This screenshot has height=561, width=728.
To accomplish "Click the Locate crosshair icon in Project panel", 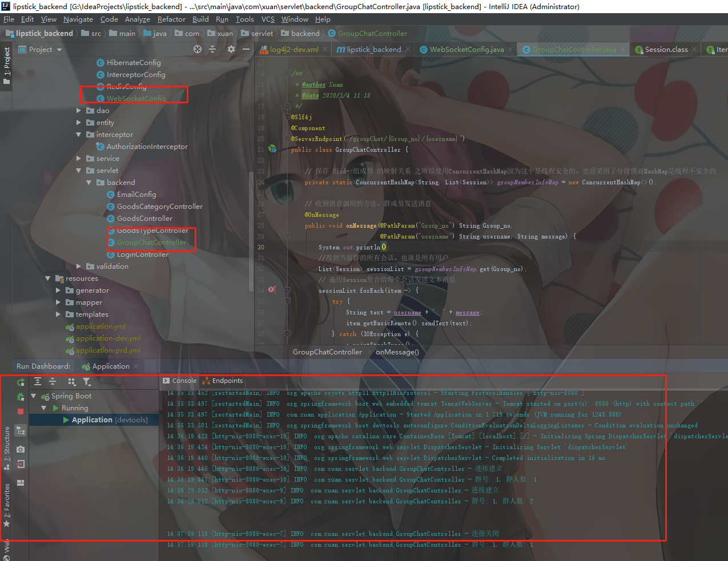I will pos(198,49).
